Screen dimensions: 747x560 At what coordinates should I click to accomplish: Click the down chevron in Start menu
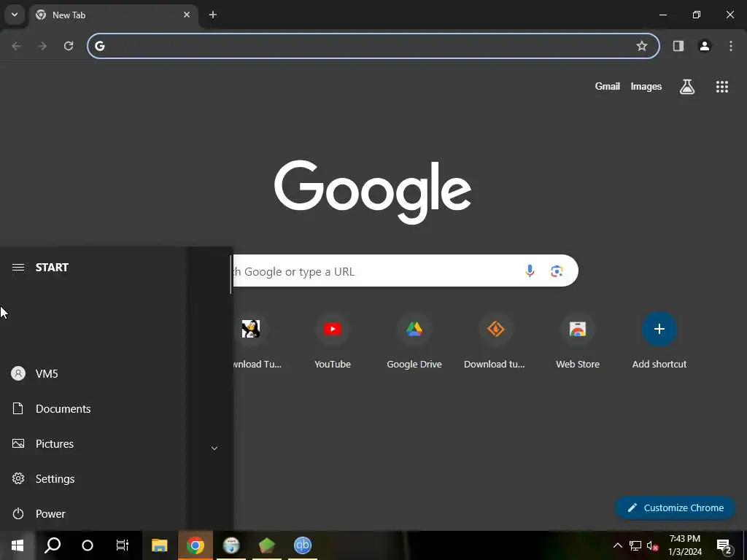point(214,448)
